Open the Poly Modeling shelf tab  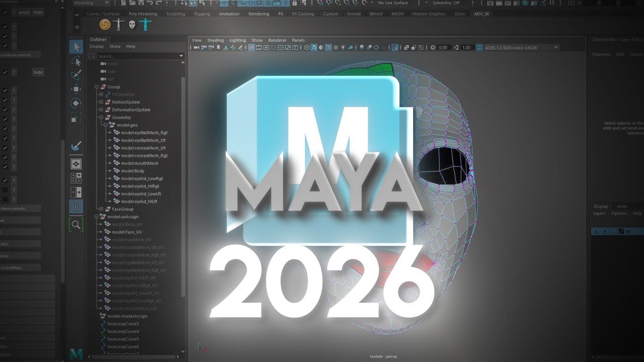[x=143, y=14]
